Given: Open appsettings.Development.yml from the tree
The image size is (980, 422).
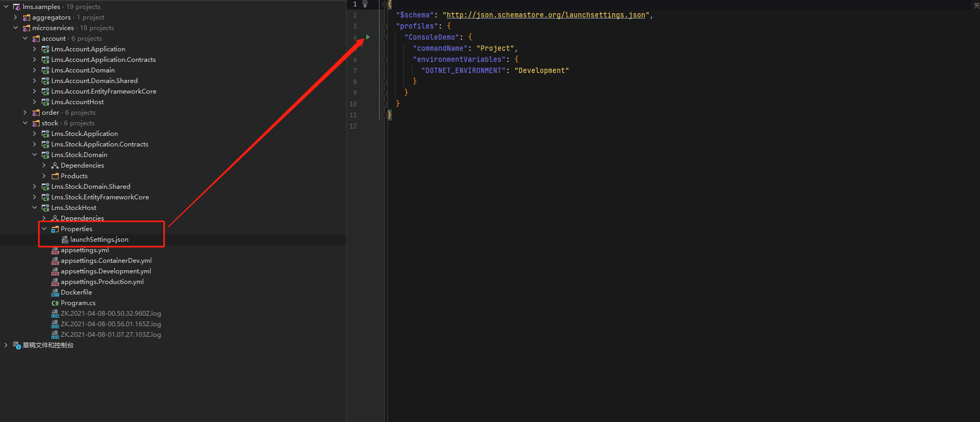Looking at the screenshot, I should click(x=106, y=271).
